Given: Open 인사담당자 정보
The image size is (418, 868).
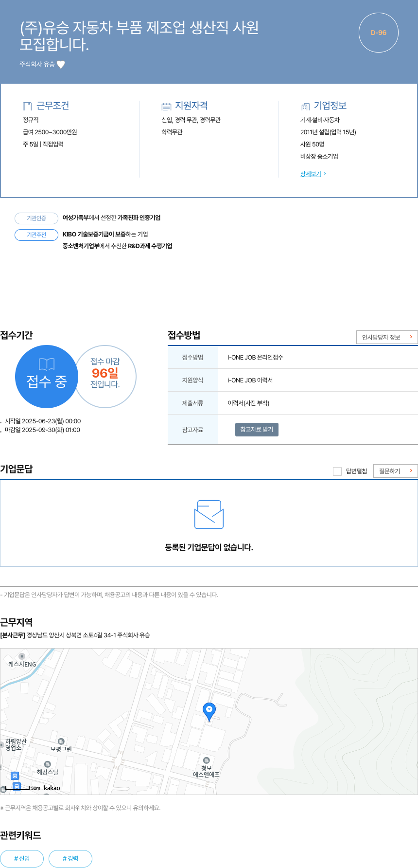Looking at the screenshot, I should pos(387,337).
